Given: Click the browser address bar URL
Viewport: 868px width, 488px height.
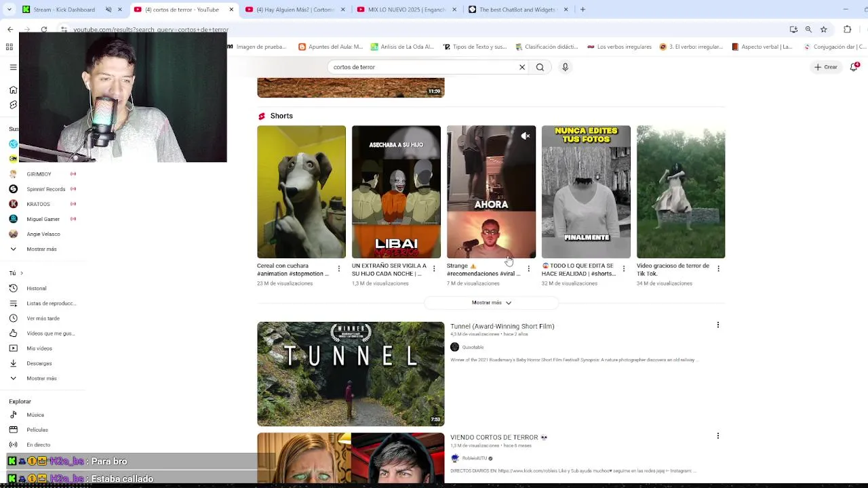Looking at the screenshot, I should [x=151, y=29].
